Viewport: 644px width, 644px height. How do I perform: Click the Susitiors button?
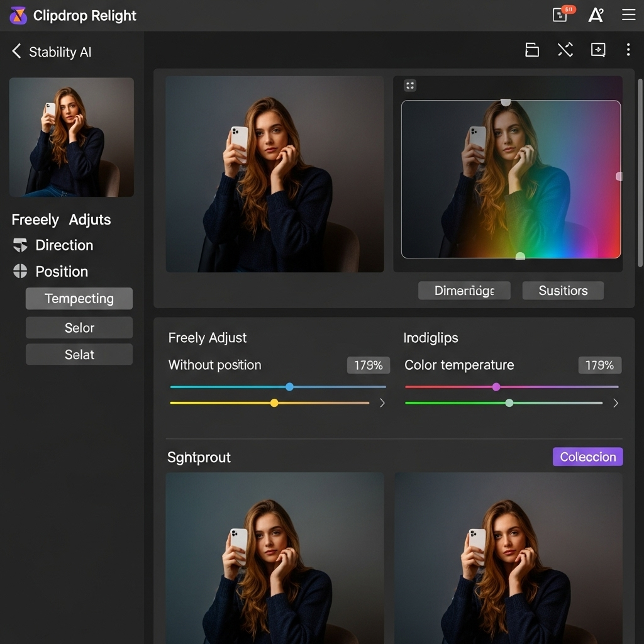point(563,291)
